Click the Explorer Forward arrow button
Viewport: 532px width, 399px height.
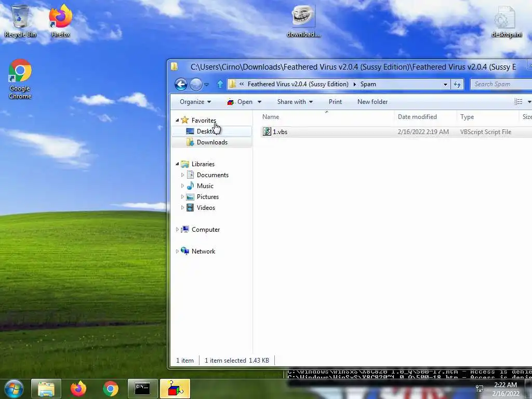click(196, 84)
